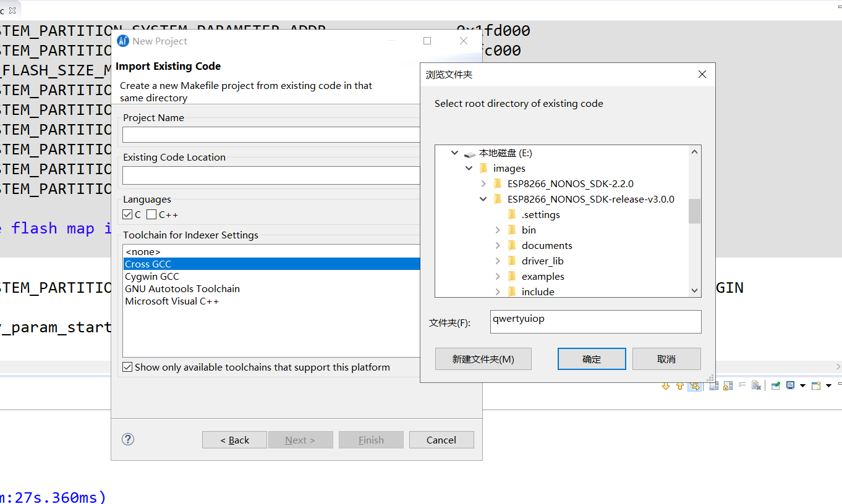Click the images folder icon
The height and width of the screenshot is (504, 842).
[x=483, y=168]
